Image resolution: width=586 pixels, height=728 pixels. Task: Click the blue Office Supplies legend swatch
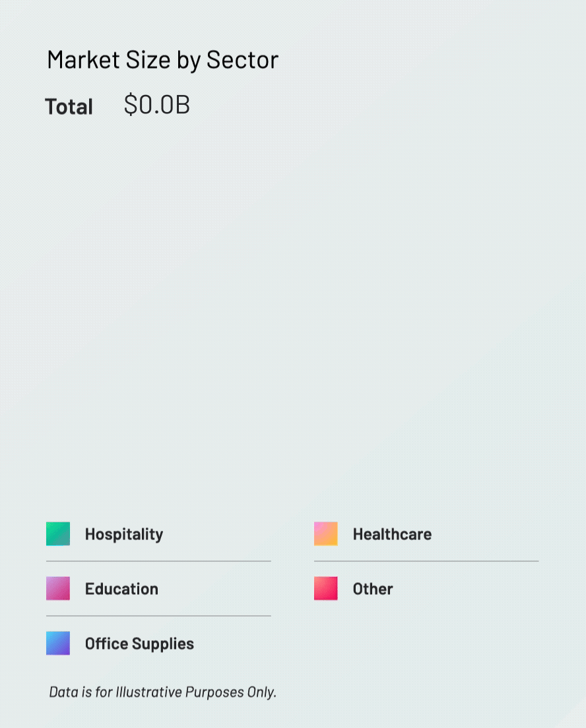(x=58, y=644)
